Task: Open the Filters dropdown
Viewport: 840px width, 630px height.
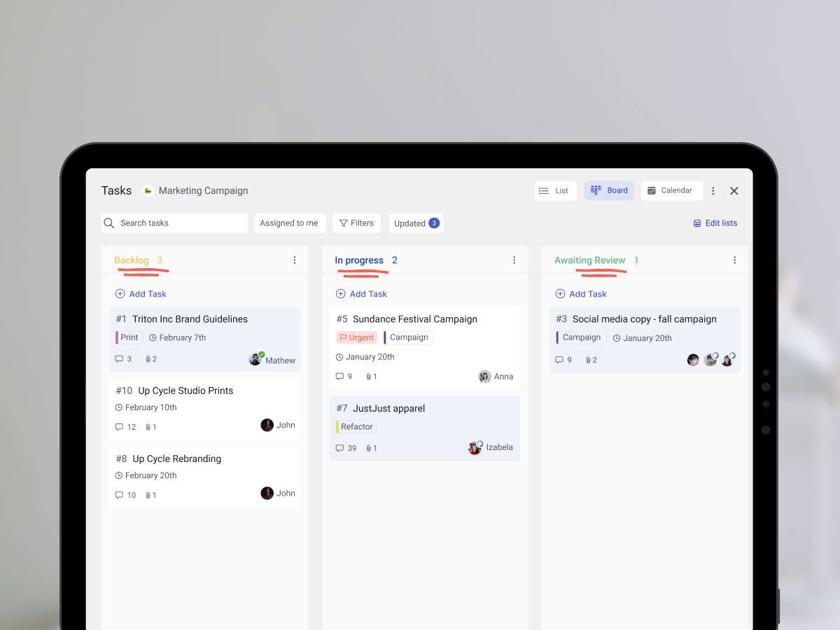Action: tap(356, 223)
